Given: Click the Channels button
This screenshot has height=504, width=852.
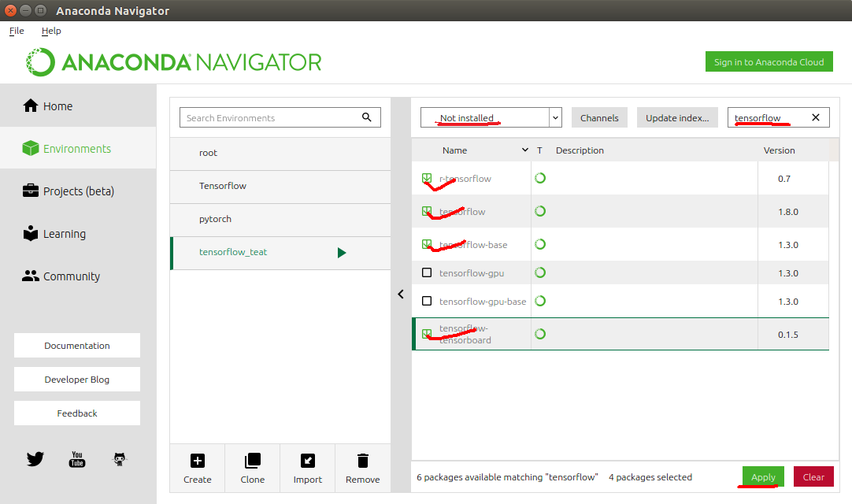Looking at the screenshot, I should (599, 117).
